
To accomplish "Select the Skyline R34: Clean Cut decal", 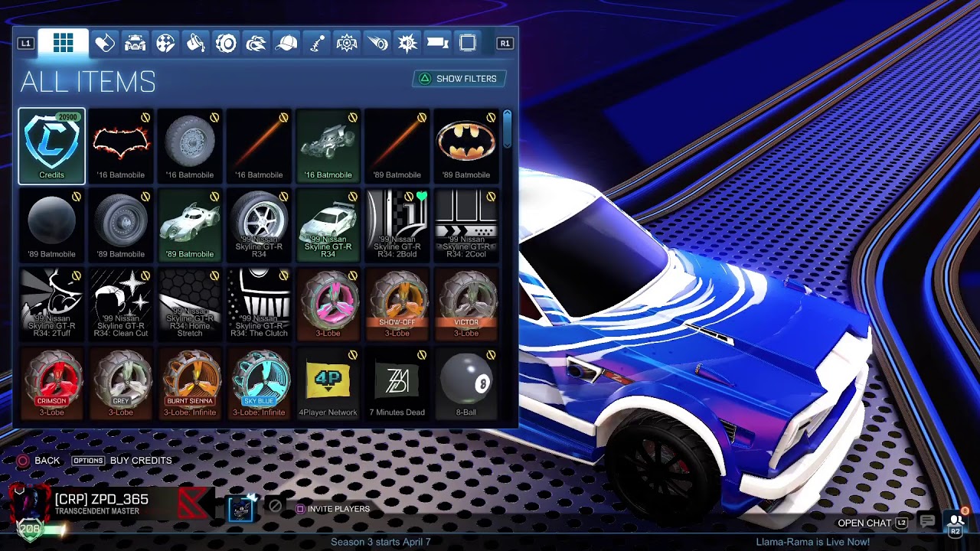I will click(x=121, y=305).
